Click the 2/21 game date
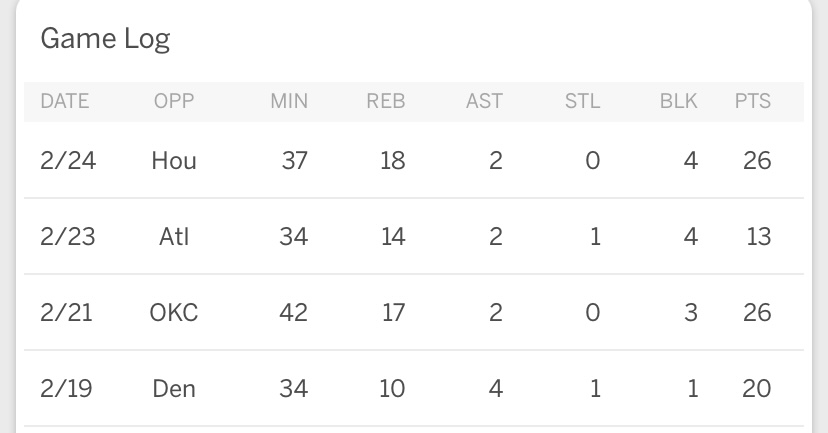Image resolution: width=828 pixels, height=433 pixels. (x=66, y=313)
